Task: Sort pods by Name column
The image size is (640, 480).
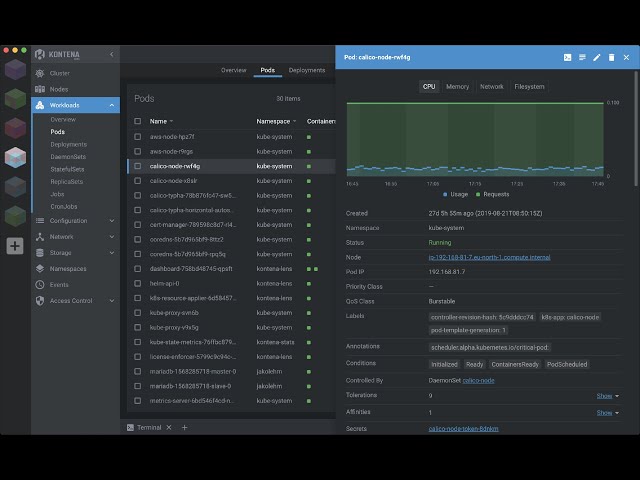Action: click(161, 121)
